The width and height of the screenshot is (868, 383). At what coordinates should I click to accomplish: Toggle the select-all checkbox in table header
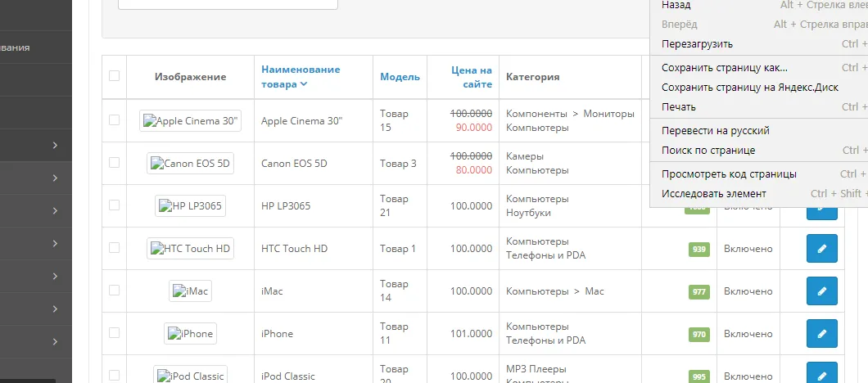tap(114, 76)
